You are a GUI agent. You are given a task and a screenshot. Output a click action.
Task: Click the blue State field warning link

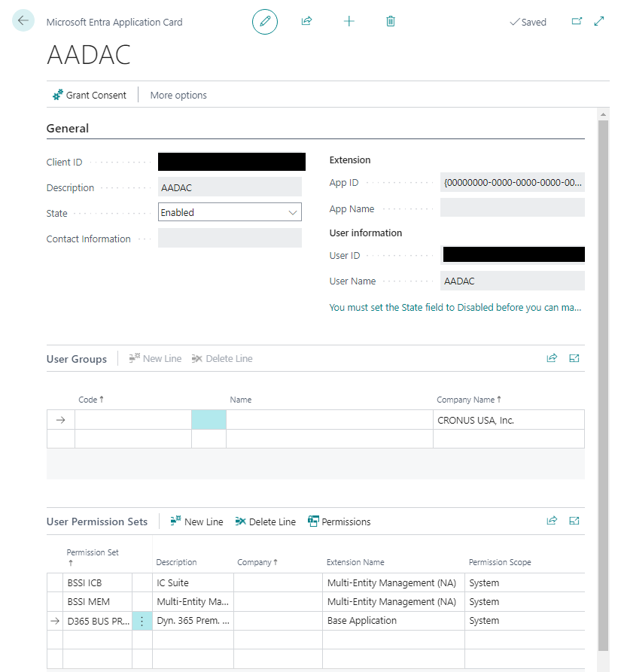(455, 308)
